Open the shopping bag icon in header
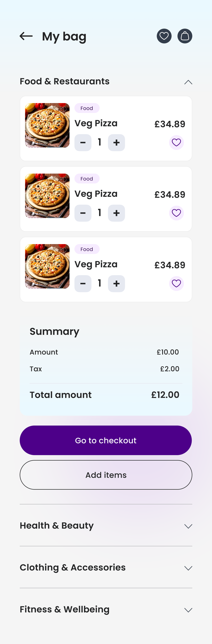The width and height of the screenshot is (212, 644). (185, 36)
